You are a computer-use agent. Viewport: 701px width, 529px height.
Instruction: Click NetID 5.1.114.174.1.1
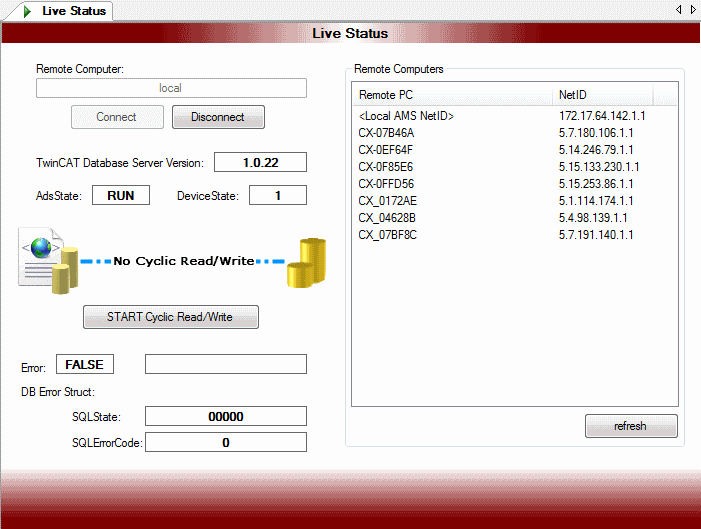pos(596,201)
